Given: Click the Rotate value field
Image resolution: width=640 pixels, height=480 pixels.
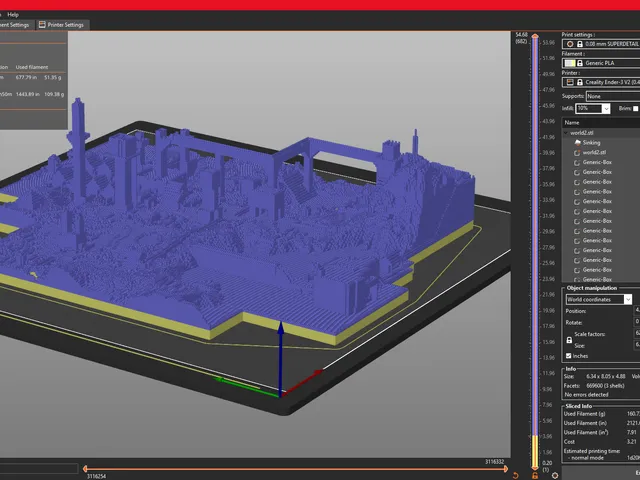Looking at the screenshot, I should click(x=637, y=322).
